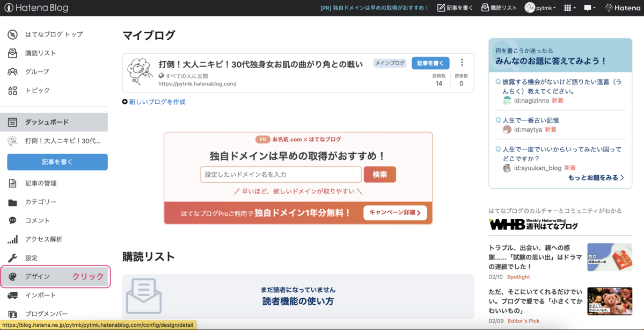Click the グループ people icon
The width and height of the screenshot is (644, 330).
(x=13, y=71)
